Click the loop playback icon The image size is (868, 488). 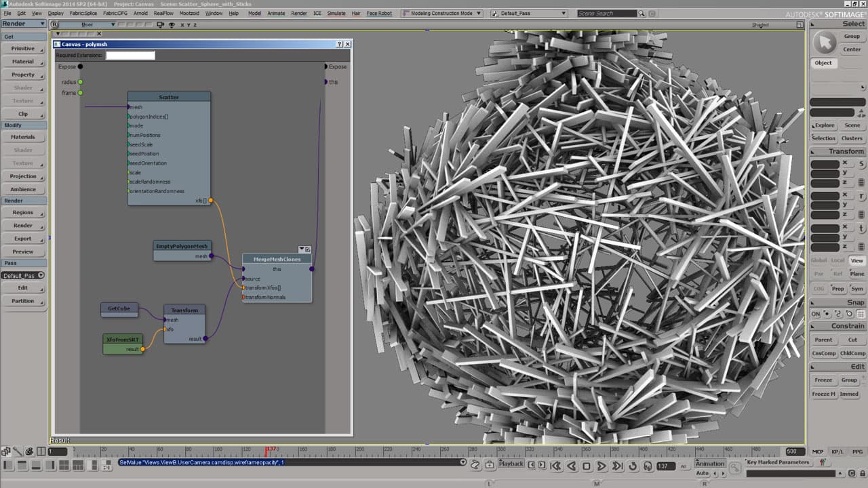tap(633, 466)
